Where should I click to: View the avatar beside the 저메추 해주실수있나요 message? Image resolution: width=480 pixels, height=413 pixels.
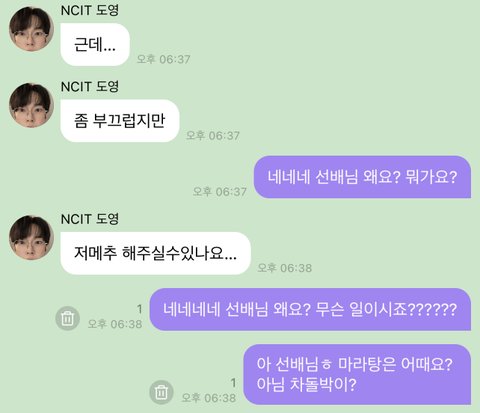click(x=31, y=238)
